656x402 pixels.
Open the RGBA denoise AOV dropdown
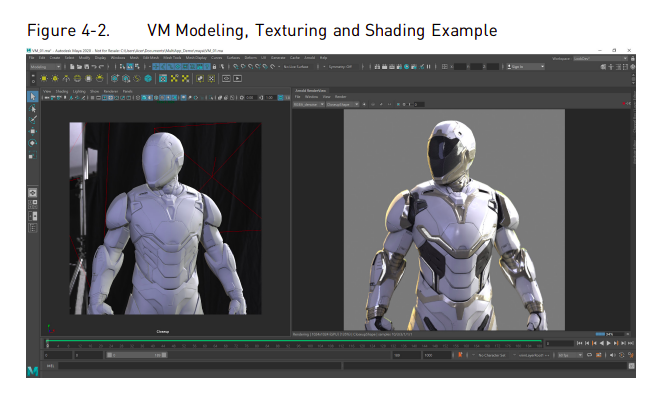pos(309,105)
